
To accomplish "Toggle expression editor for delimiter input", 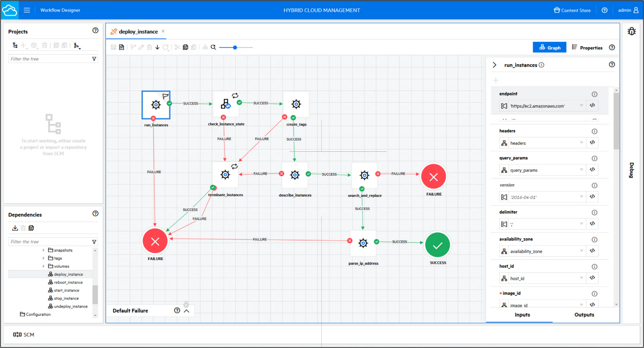I will [592, 224].
